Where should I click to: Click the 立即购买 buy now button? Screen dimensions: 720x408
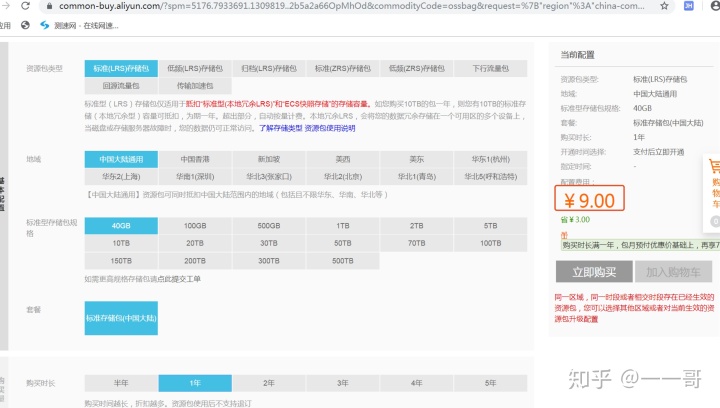(x=594, y=272)
